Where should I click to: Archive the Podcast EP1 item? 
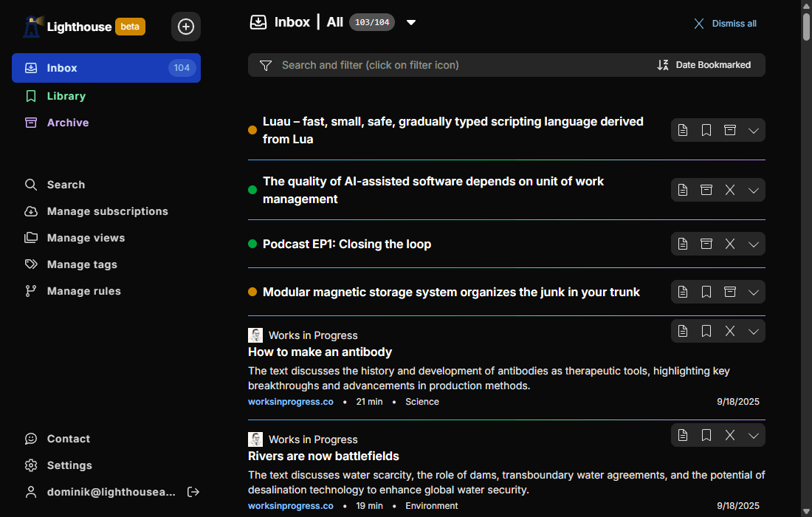(x=706, y=244)
